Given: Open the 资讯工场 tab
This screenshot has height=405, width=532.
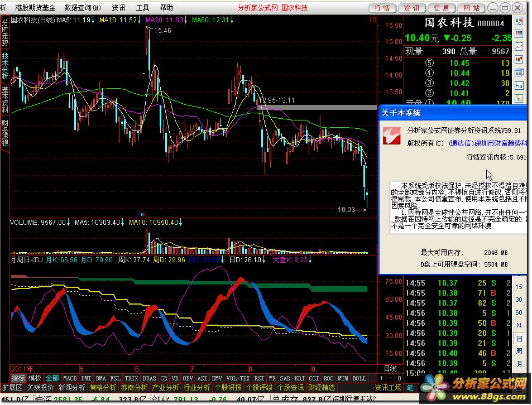Looking at the screenshot, I should coord(388,388).
